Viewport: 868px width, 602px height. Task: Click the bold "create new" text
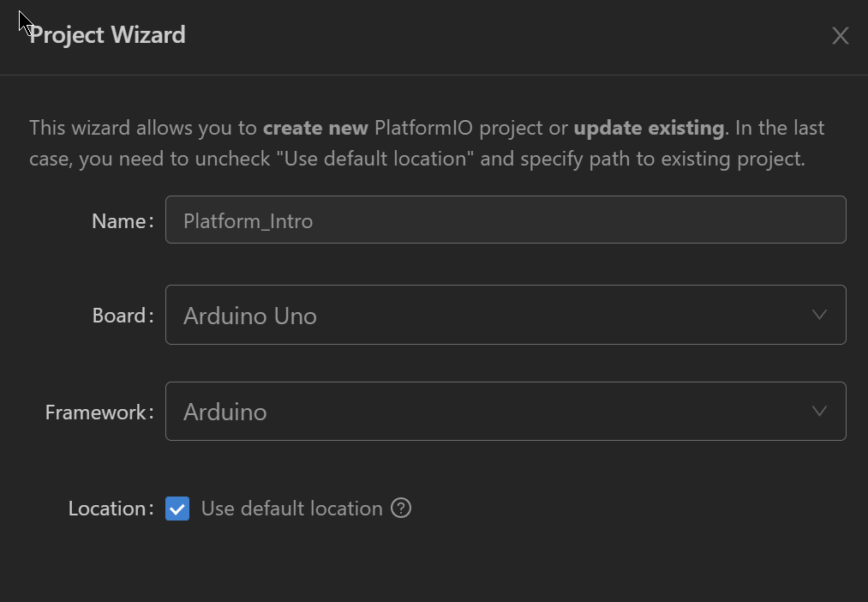(x=315, y=129)
